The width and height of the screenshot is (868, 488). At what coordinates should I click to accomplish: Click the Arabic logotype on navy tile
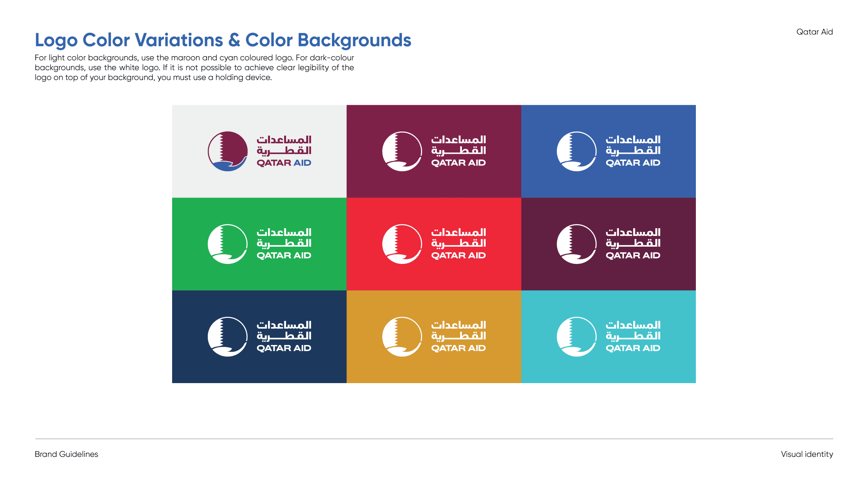pos(284,331)
